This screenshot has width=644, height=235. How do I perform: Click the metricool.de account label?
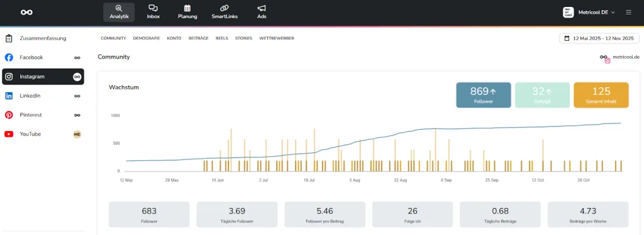coord(626,57)
